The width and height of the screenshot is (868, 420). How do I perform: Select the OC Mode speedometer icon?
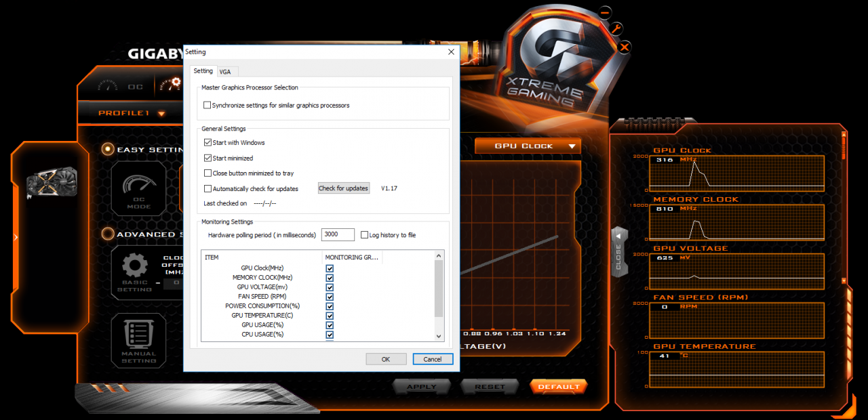pyautogui.click(x=138, y=188)
